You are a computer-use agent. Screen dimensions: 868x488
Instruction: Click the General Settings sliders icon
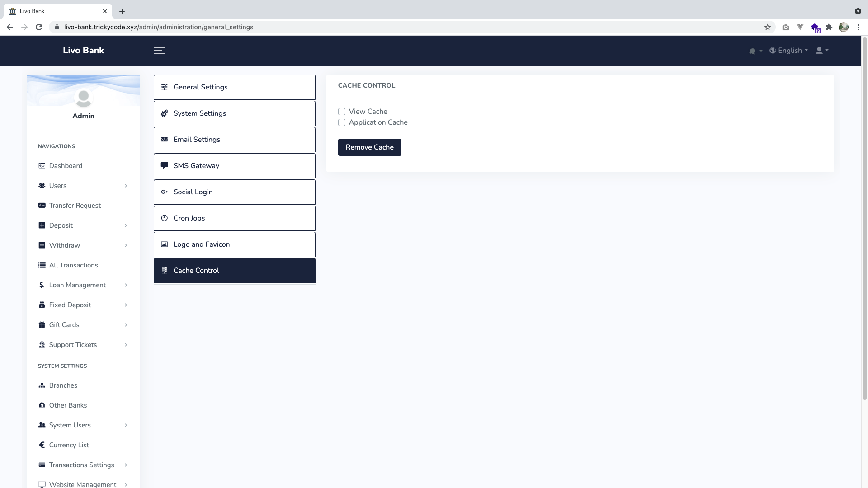click(165, 87)
